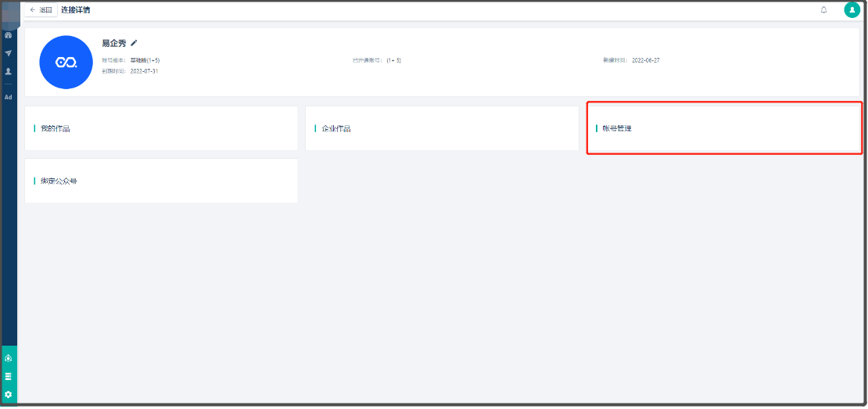
Task: Select the Ad item in the sidebar
Action: click(9, 97)
